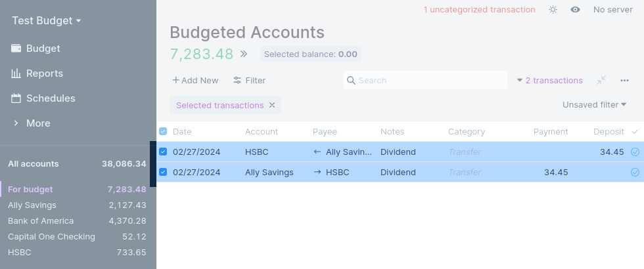Uncheck the select-all transactions checkbox
This screenshot has width=644, height=269.
click(x=163, y=131)
